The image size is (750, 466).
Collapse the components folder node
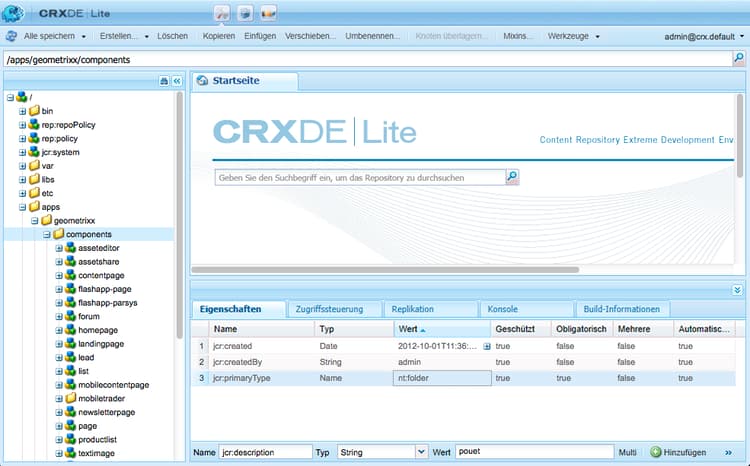tap(46, 234)
